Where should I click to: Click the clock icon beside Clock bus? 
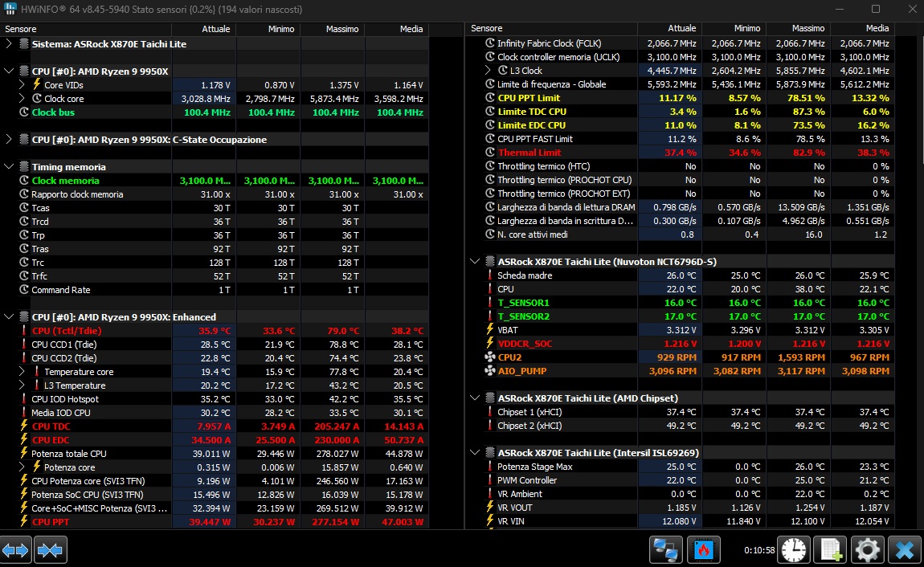tap(23, 112)
